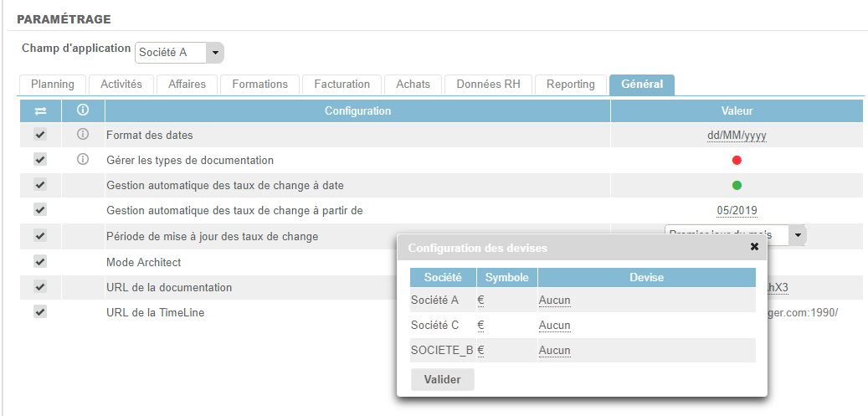868x416 pixels.
Task: Open the Champ d'application dropdown
Action: (x=215, y=53)
